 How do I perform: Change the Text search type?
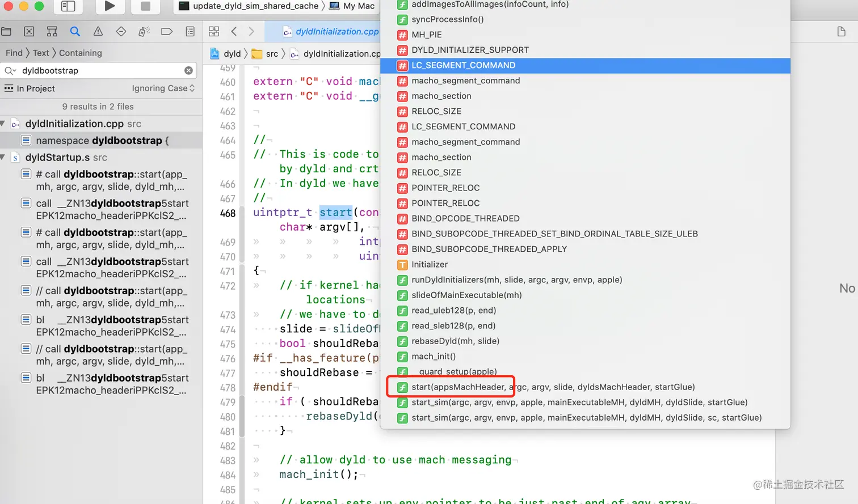pyautogui.click(x=41, y=53)
